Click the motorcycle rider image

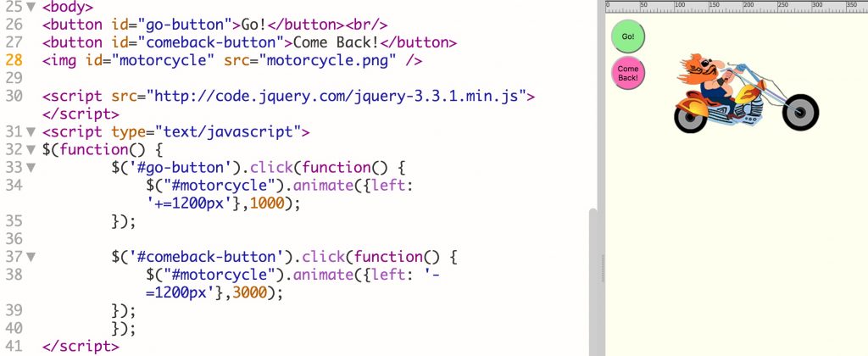click(746, 93)
